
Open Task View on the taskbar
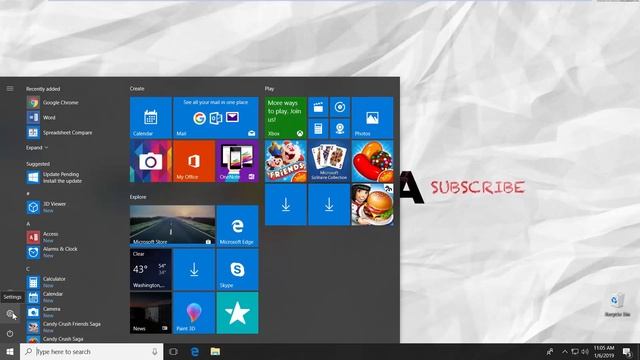(173, 351)
